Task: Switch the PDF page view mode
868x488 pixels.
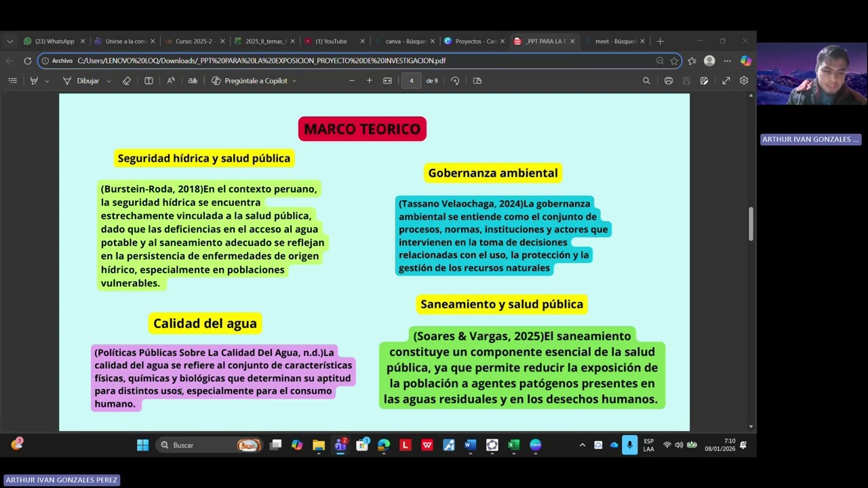Action: tap(477, 81)
